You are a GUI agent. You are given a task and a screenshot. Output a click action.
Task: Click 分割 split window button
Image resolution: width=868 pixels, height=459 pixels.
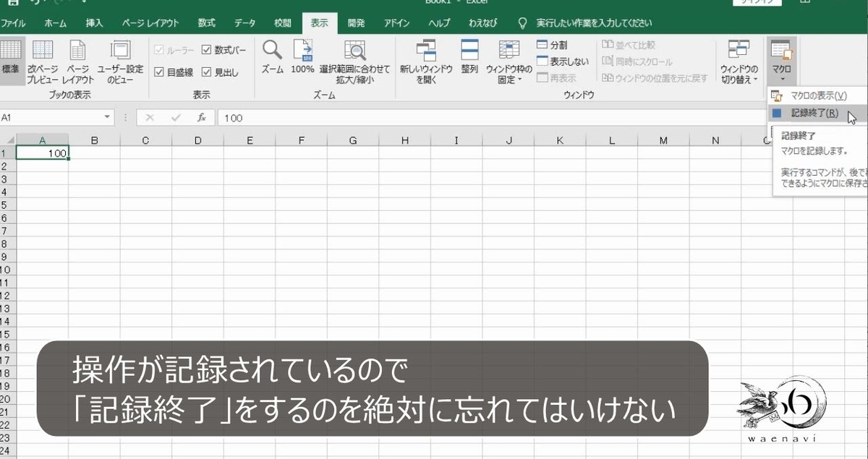tap(553, 45)
